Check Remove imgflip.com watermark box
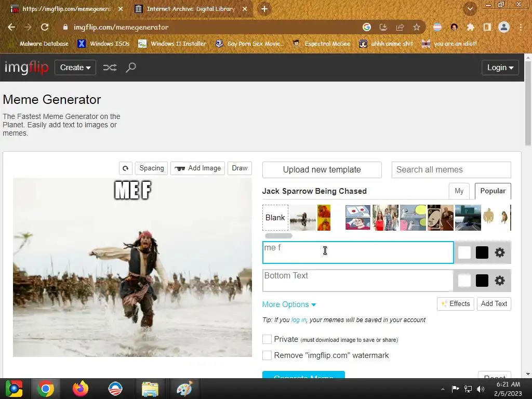This screenshot has height=399, width=532. (x=267, y=355)
